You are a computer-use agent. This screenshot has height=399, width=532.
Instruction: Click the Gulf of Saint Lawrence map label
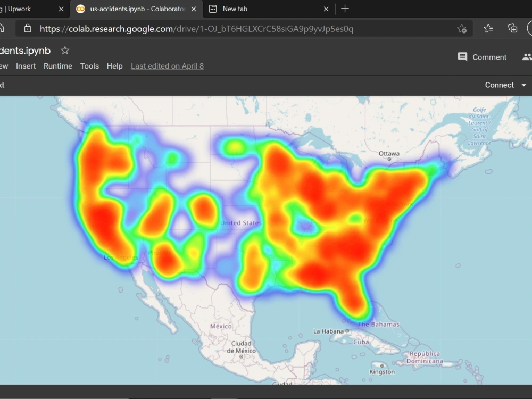479,126
